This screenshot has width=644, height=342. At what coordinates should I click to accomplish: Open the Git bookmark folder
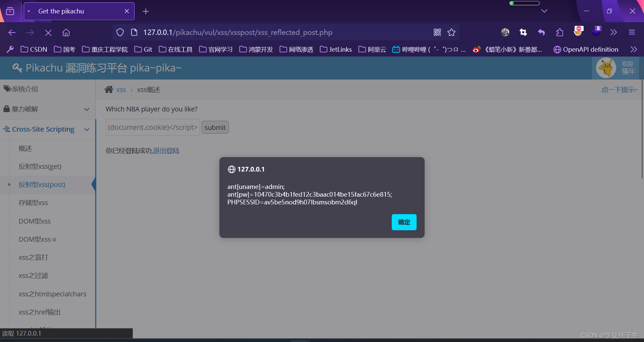143,49
